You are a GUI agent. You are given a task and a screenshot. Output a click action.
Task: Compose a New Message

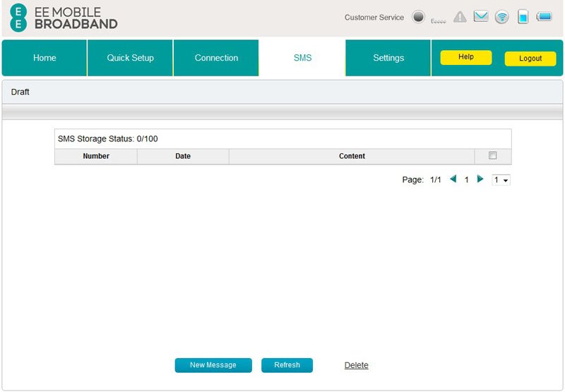(213, 365)
